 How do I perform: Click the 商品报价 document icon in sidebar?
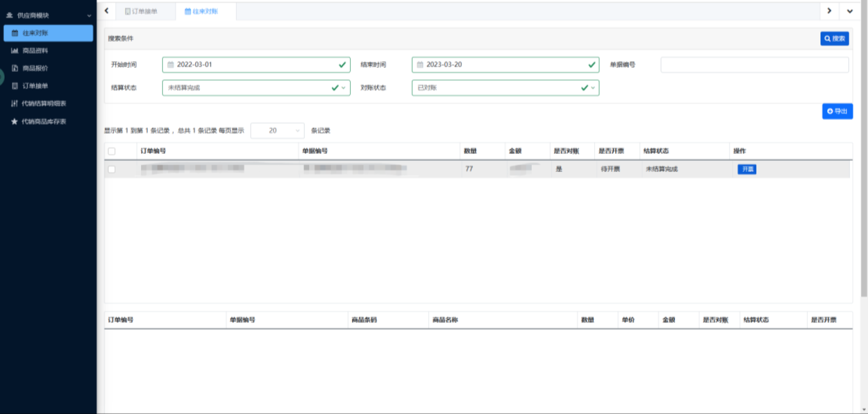click(14, 68)
